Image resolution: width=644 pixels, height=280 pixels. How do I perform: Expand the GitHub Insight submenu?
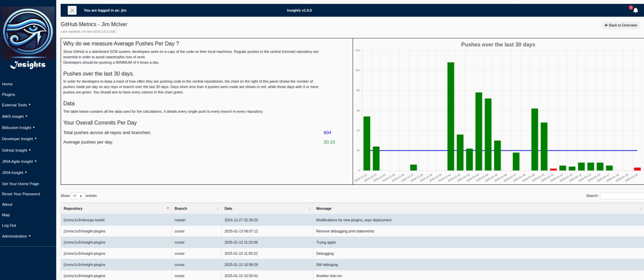[16, 150]
